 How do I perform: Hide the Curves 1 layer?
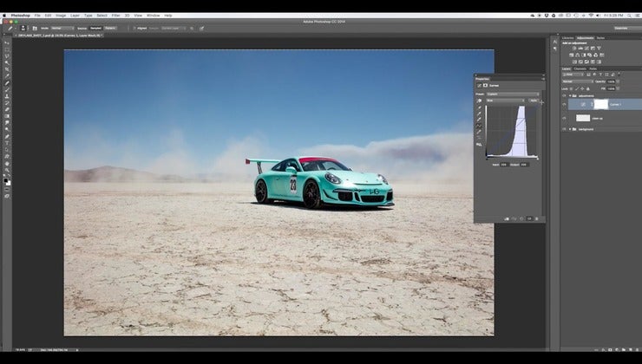click(564, 104)
